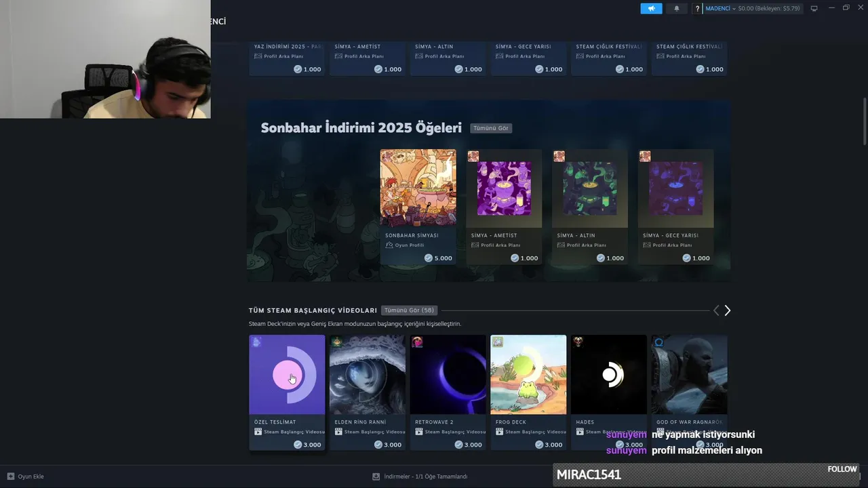The height and width of the screenshot is (488, 868).
Task: Click game badge icon on Frog Deck card
Action: tap(497, 342)
